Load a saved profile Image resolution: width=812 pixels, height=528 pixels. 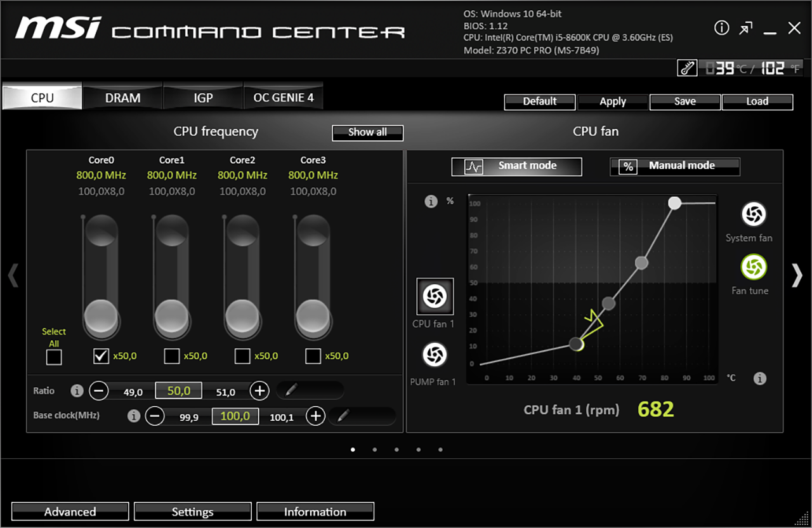tap(757, 102)
